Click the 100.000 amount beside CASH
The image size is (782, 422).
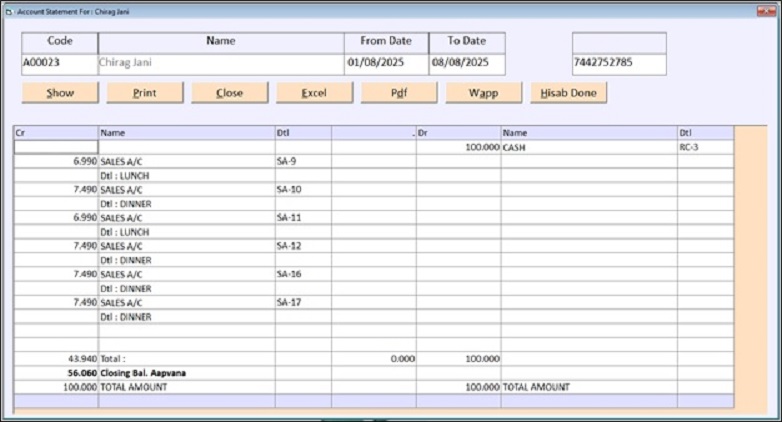coord(458,147)
